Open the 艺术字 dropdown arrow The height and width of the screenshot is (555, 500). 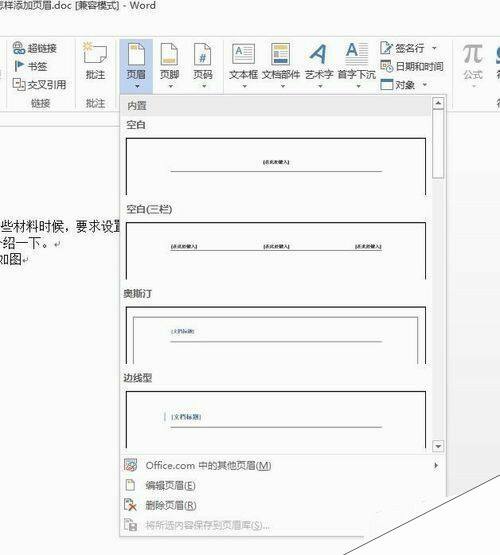320,86
